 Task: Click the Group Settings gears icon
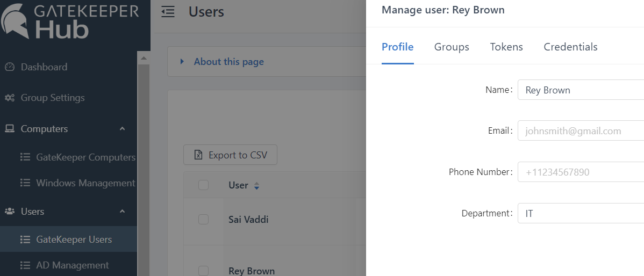pos(9,98)
